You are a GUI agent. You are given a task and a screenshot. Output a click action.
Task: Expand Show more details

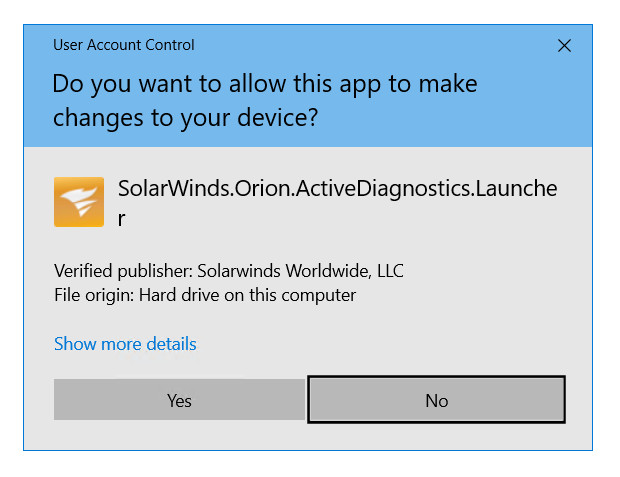click(125, 344)
